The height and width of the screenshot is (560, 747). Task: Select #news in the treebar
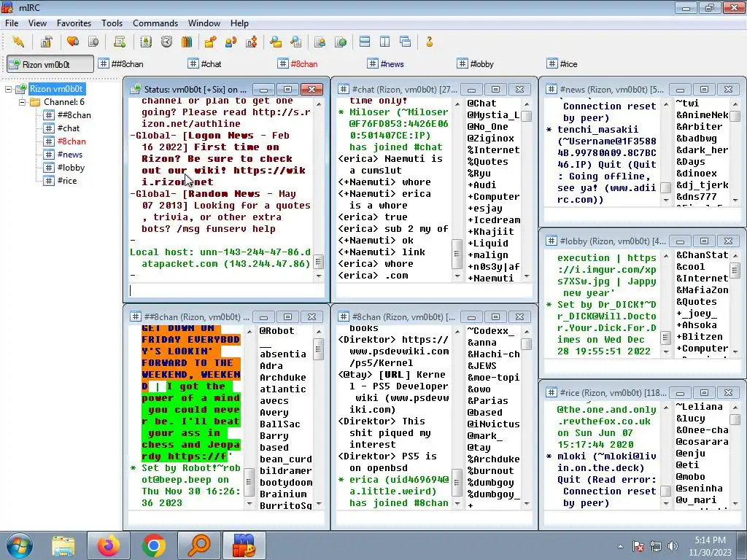[69, 155]
